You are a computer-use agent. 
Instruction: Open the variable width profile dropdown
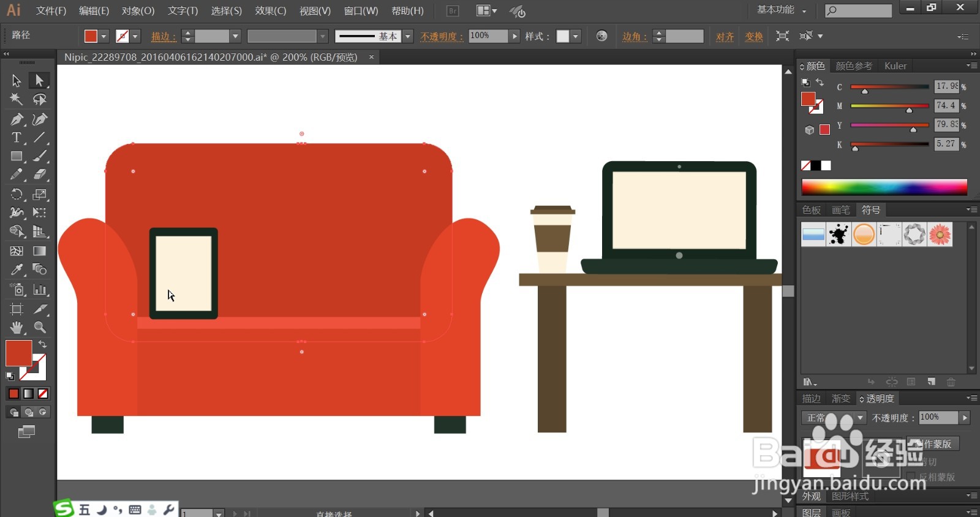click(323, 36)
